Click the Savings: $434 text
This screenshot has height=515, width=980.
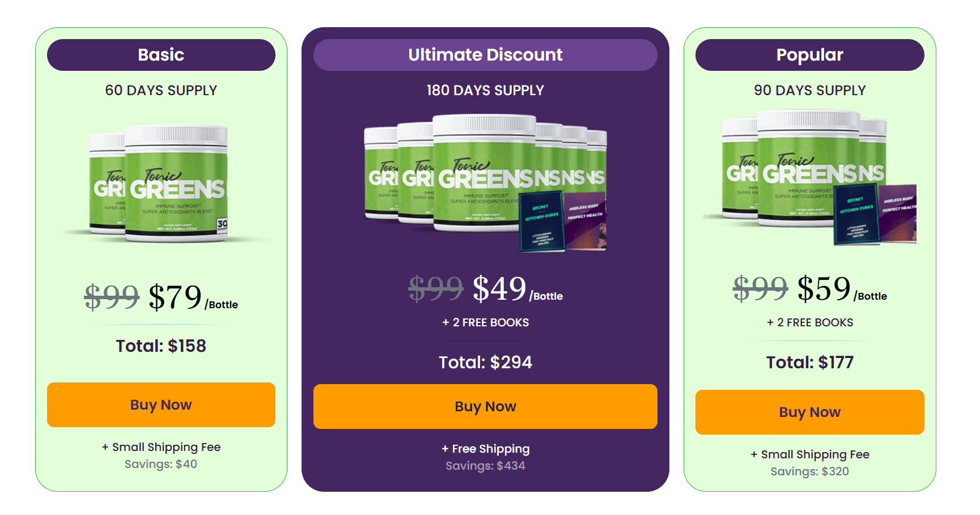coord(485,465)
